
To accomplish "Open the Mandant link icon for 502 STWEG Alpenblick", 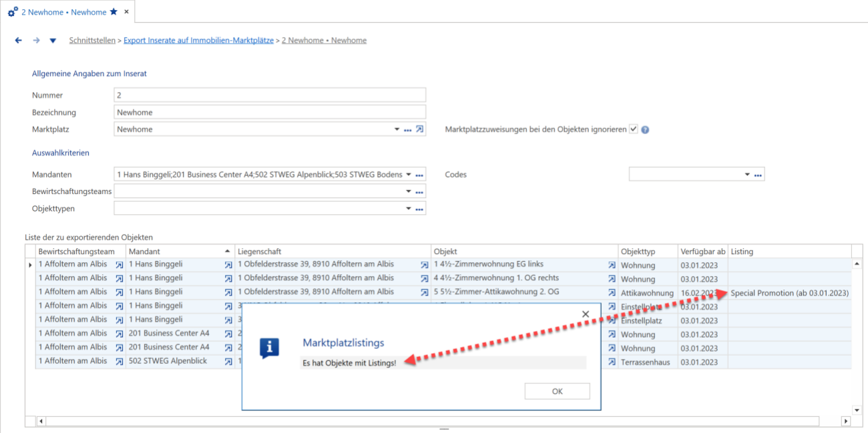I will tap(228, 362).
